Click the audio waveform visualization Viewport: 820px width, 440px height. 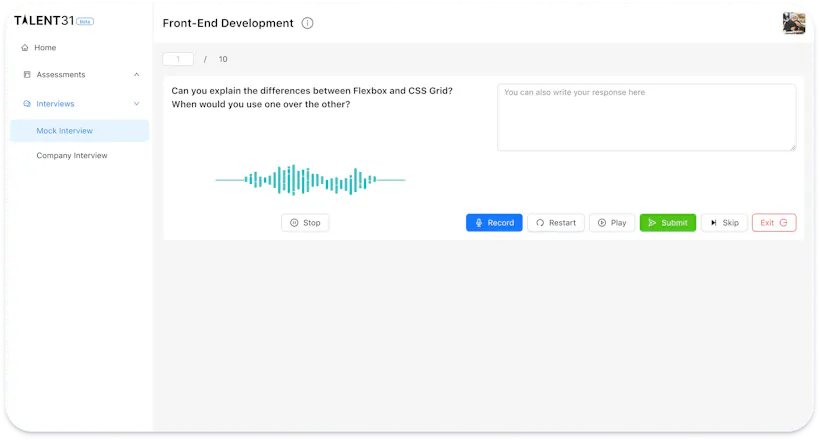pos(310,180)
